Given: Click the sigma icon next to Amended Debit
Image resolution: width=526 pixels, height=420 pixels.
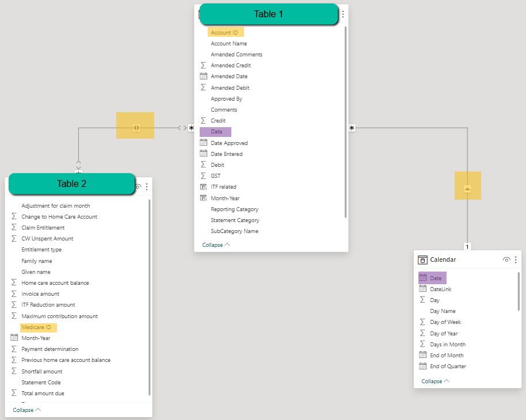Looking at the screenshot, I should tap(203, 87).
